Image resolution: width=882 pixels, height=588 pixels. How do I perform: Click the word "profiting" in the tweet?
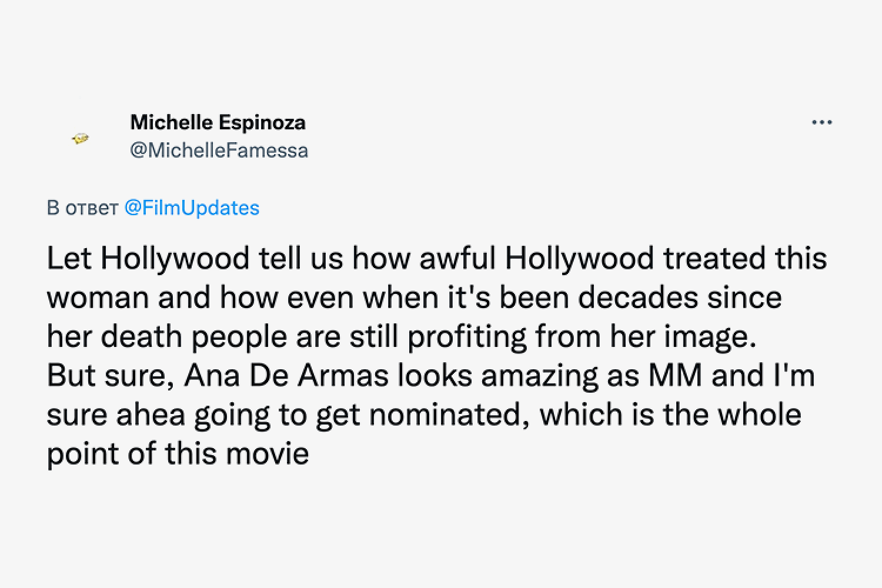tap(467, 337)
